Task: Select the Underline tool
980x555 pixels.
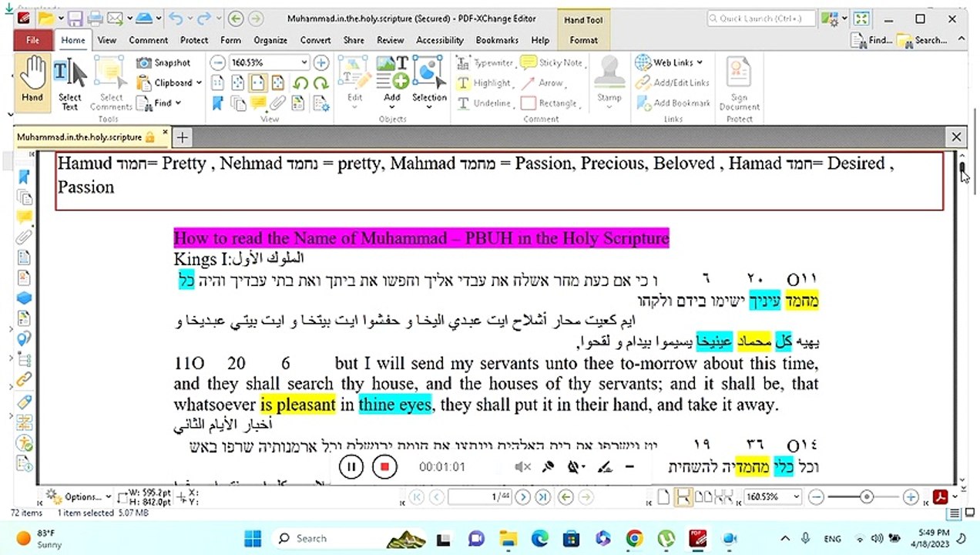Action: pyautogui.click(x=484, y=103)
